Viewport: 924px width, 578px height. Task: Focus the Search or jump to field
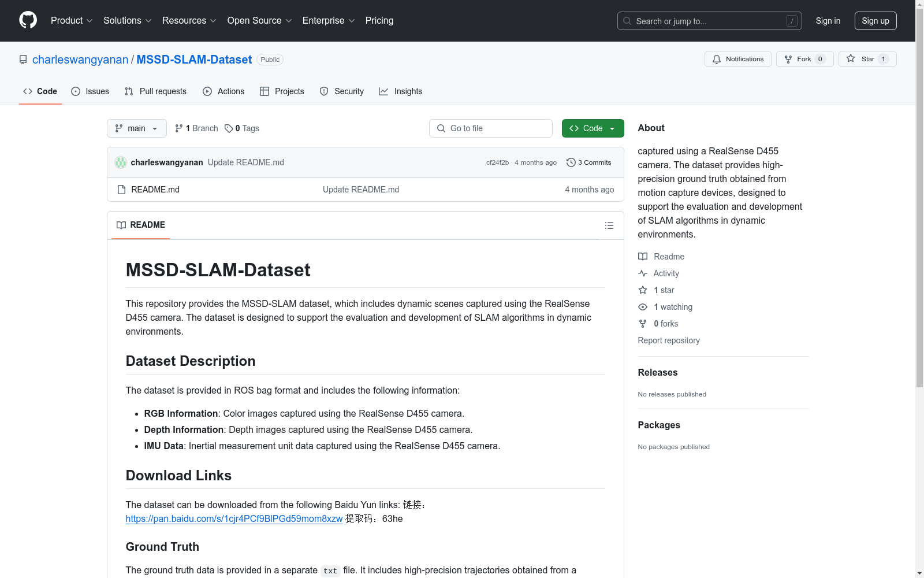[710, 21]
